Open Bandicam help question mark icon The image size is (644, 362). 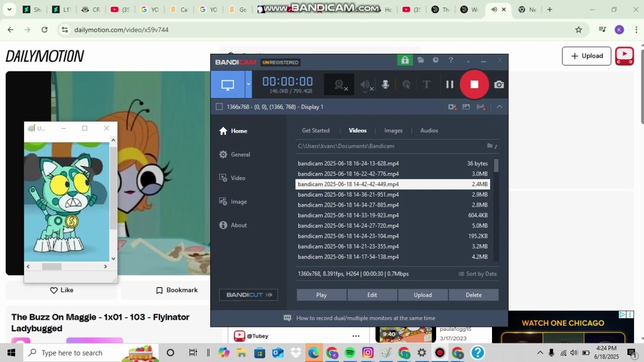(451, 60)
